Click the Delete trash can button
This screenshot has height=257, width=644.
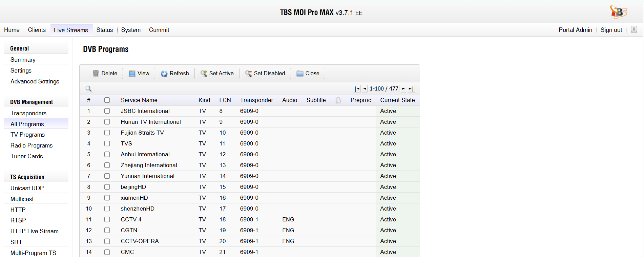[x=105, y=74]
